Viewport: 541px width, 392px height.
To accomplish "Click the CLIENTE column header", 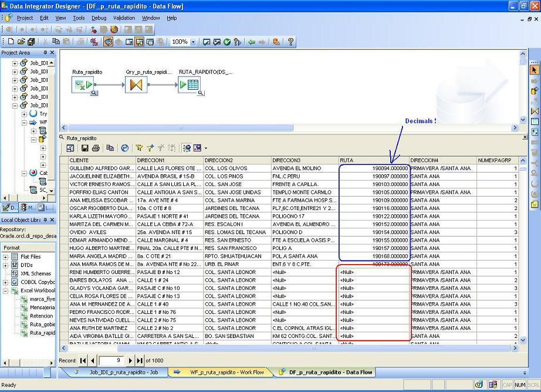I will coord(102,160).
